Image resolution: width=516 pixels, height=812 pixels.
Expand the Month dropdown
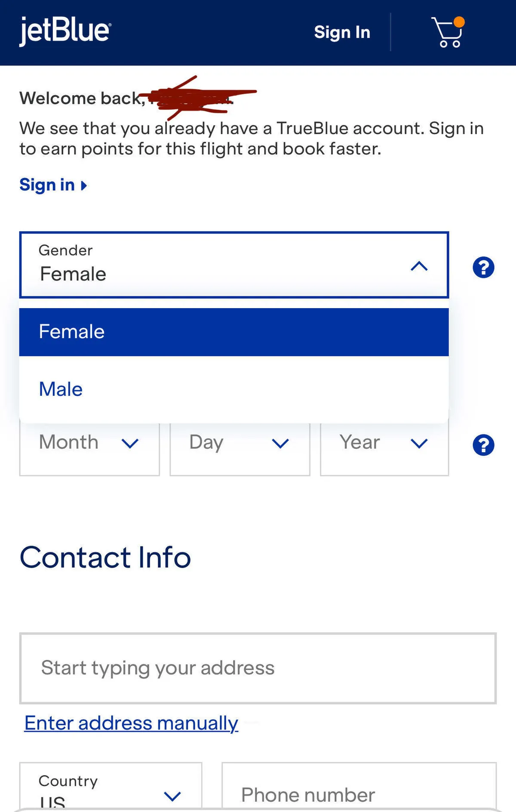[x=89, y=443]
